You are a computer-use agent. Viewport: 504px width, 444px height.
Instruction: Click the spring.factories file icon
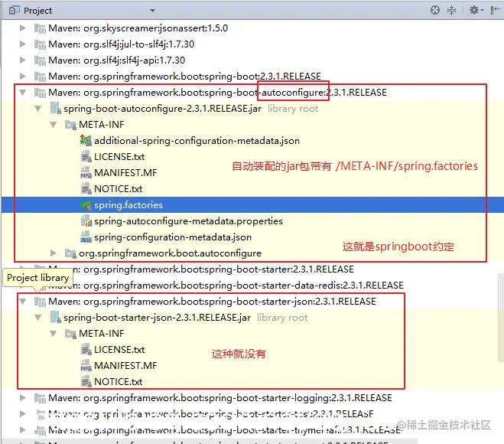86,205
